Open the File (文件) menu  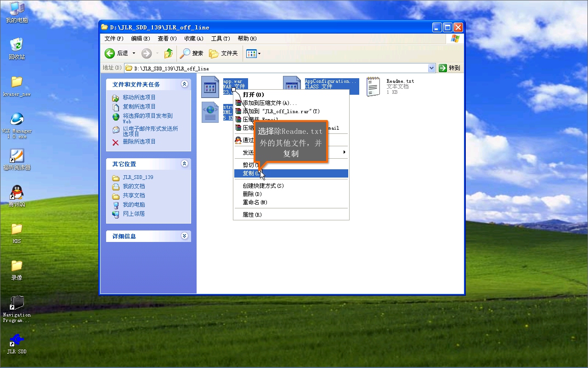[114, 39]
